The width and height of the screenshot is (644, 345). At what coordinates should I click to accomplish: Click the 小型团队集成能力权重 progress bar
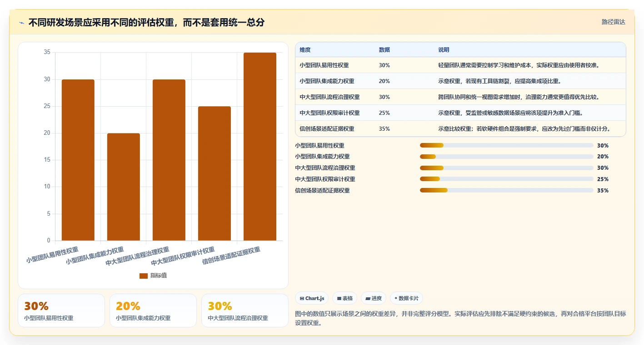click(507, 157)
